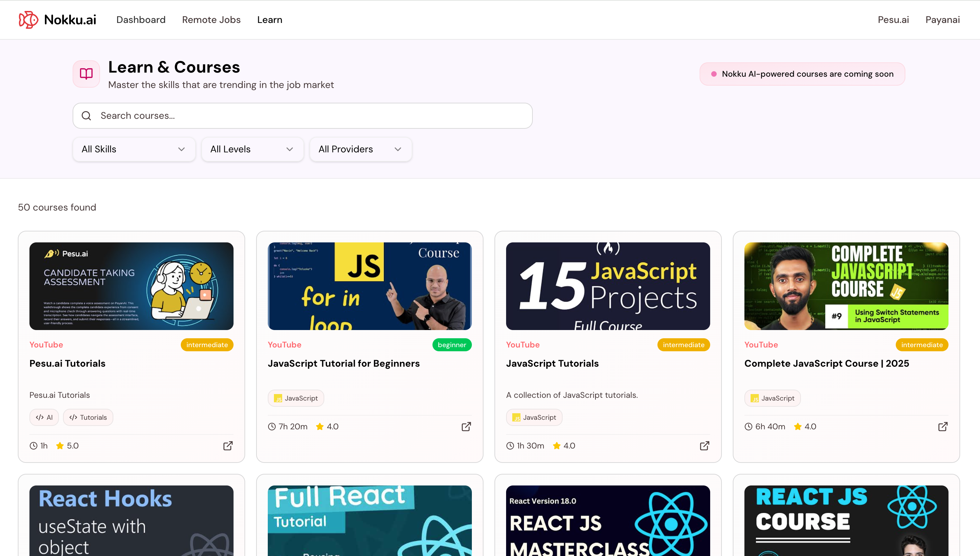Click the Nokku AI-powered courses coming soon banner
The height and width of the screenshot is (556, 980).
coord(802,74)
